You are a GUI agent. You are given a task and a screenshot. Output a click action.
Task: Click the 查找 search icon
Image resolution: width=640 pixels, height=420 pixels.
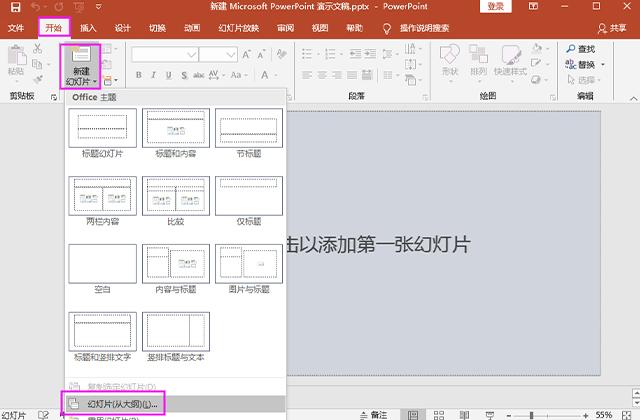pos(570,49)
